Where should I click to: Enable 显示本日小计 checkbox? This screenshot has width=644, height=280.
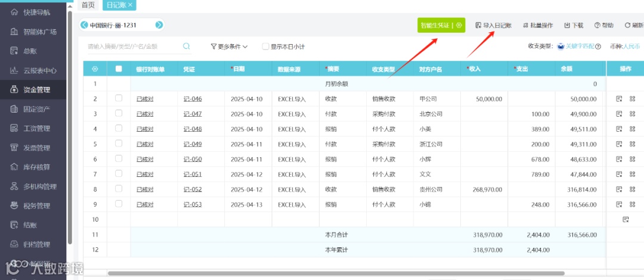(x=266, y=47)
